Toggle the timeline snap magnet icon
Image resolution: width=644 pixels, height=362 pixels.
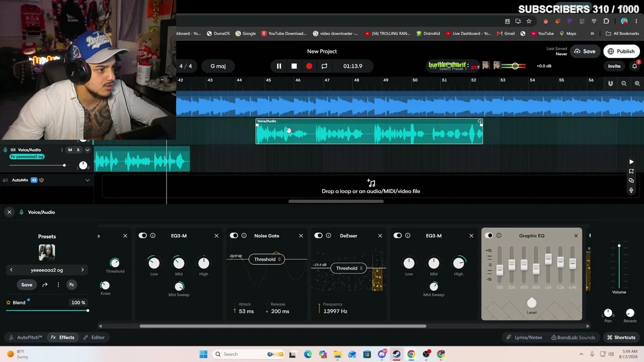(610, 83)
